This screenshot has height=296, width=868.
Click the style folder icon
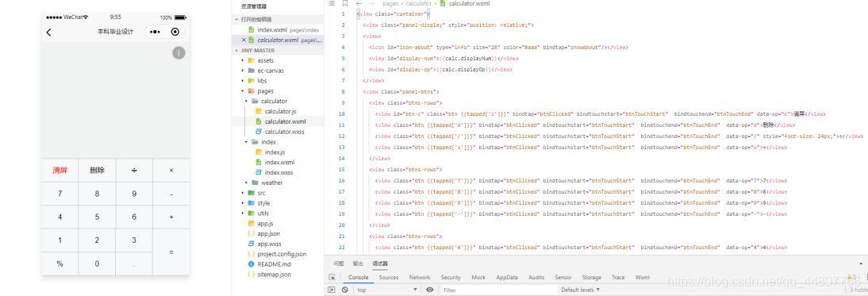pyautogui.click(x=252, y=203)
